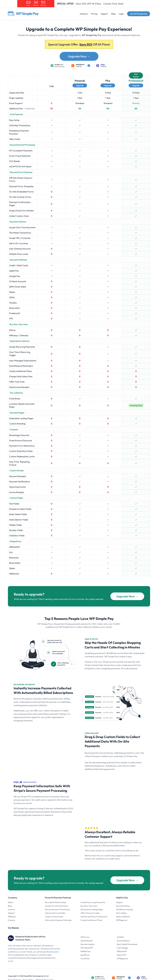Viewport: 158px width, 980px height.
Task: Open the Affiliates link in the footer
Action: point(12,916)
